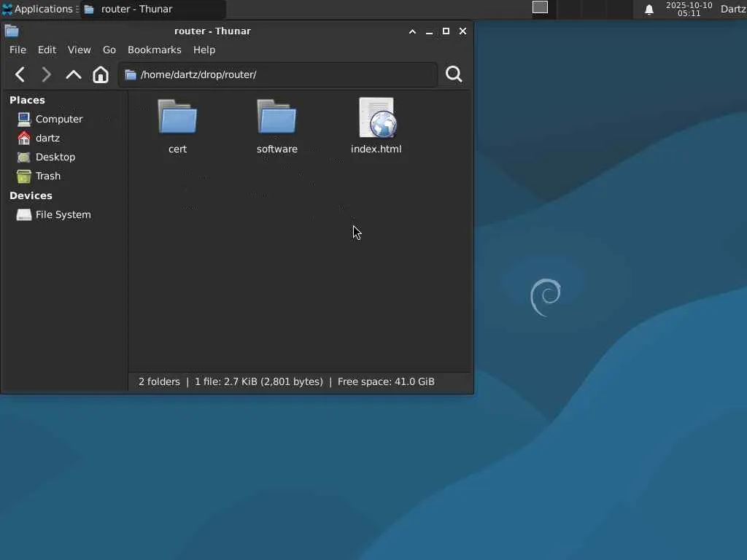Screen dimensions: 747x560
Task: Click the Thunar window icon in title bar
Action: pyautogui.click(x=12, y=31)
